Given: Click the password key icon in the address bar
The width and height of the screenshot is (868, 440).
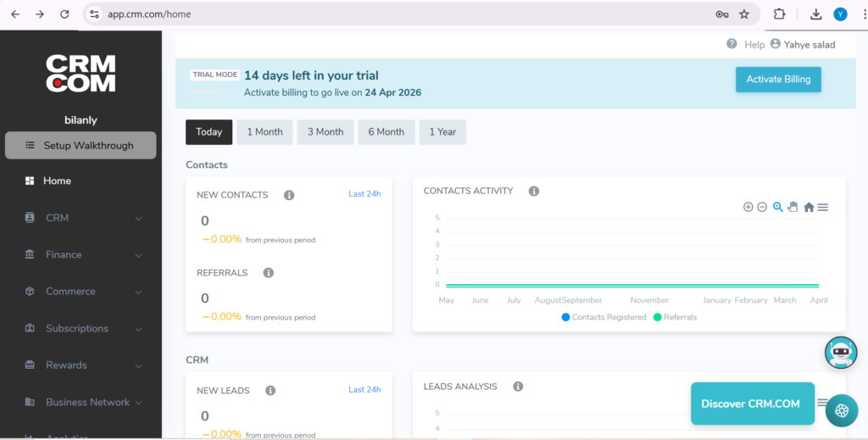Looking at the screenshot, I should coord(722,14).
